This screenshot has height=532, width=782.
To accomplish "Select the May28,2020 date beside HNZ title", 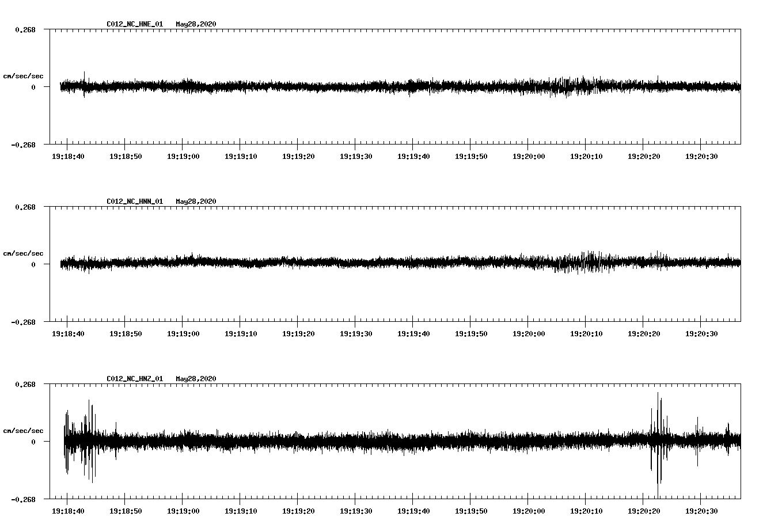I will [x=196, y=379].
